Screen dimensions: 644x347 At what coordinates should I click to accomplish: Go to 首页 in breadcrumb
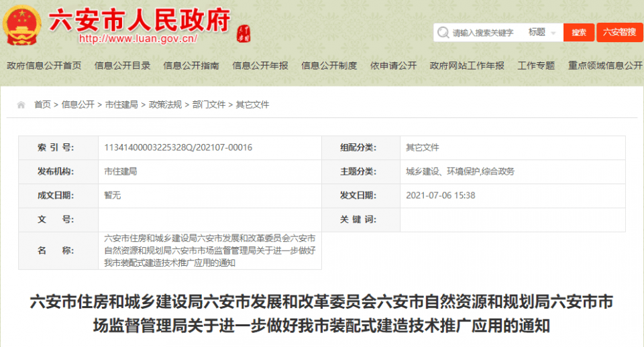[42, 105]
